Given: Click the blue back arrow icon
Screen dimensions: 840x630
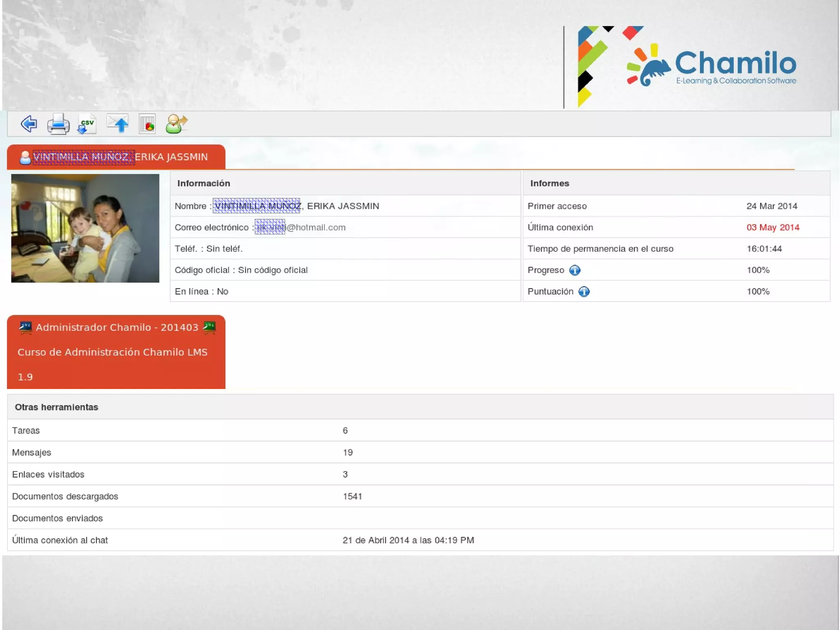Looking at the screenshot, I should [x=29, y=124].
